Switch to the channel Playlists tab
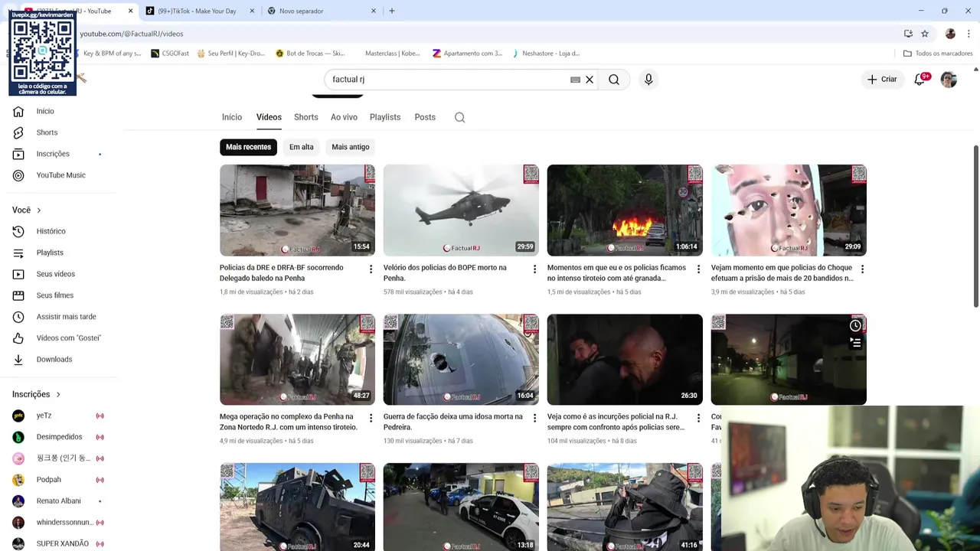The height and width of the screenshot is (551, 980). [x=385, y=117]
